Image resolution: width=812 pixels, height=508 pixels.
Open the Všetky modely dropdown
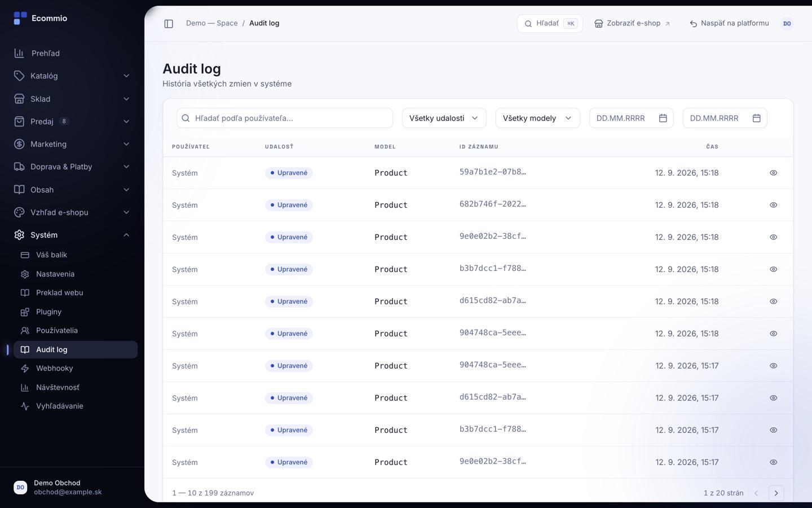(537, 118)
